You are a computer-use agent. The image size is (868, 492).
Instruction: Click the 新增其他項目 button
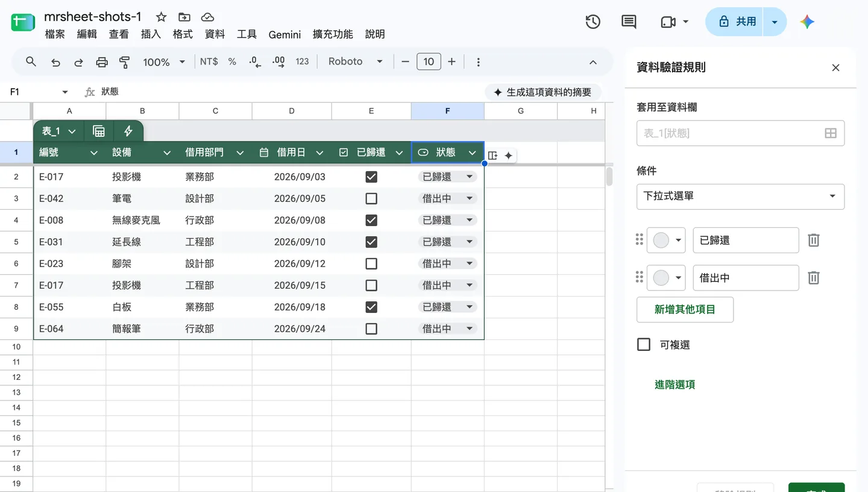[685, 309]
